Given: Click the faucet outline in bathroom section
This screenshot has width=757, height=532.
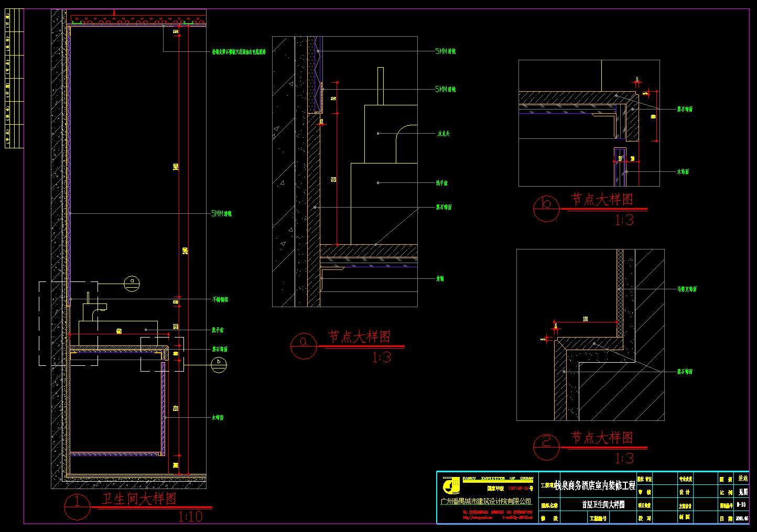Looking at the screenshot, I should (95, 307).
